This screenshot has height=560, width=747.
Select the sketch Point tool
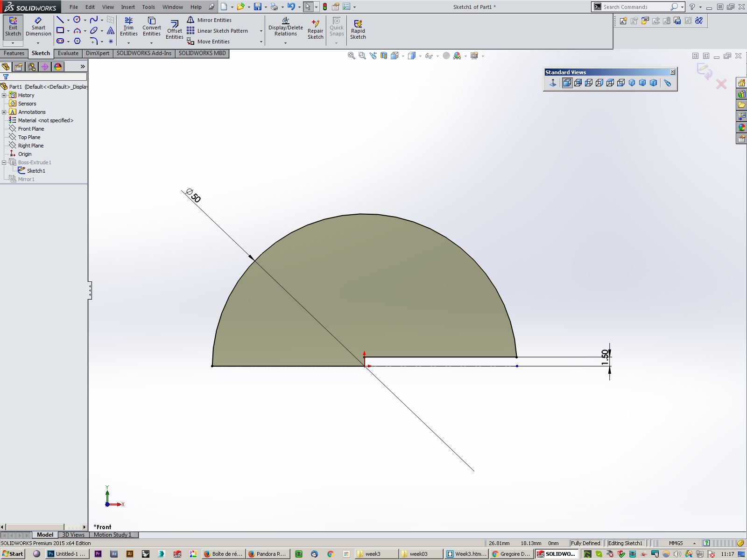click(111, 41)
